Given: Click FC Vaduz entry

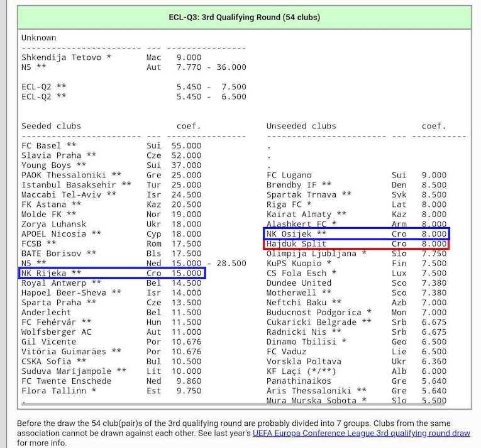Looking at the screenshot, I should 357,352.
